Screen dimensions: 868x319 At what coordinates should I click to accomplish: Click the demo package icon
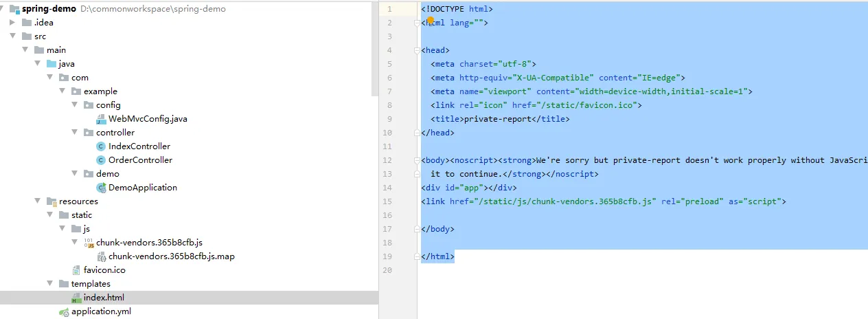(x=89, y=174)
